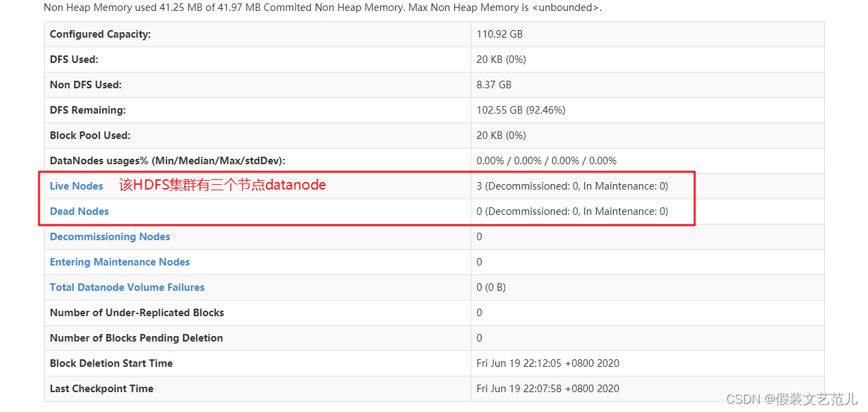Click the Block Pool Used label
The width and height of the screenshot is (868, 412).
coord(90,136)
